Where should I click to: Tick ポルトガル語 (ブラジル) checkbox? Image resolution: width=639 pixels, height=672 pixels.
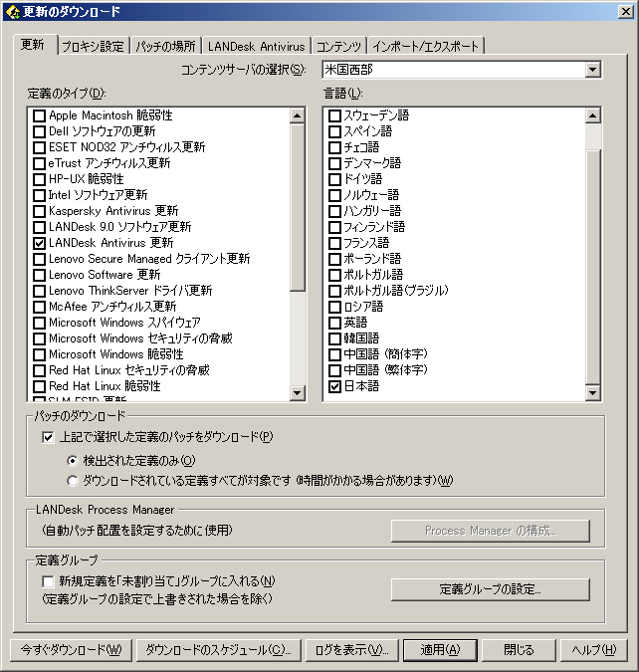coord(334,291)
